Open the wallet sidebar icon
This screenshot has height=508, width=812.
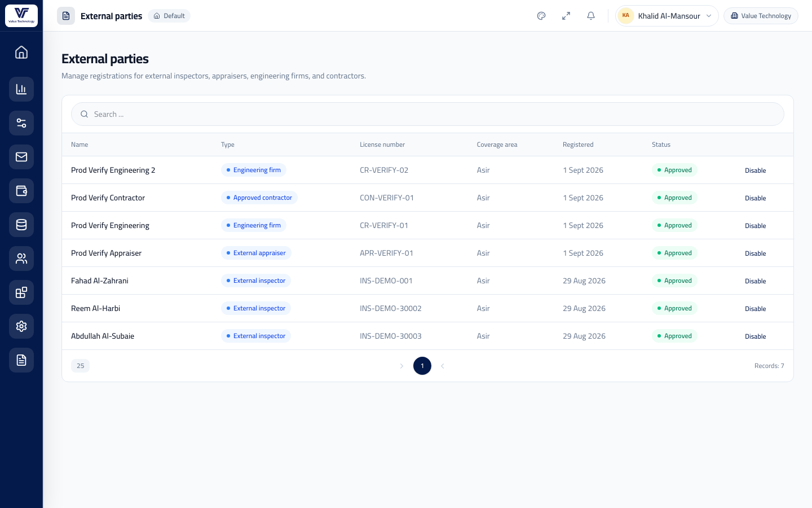[21, 191]
